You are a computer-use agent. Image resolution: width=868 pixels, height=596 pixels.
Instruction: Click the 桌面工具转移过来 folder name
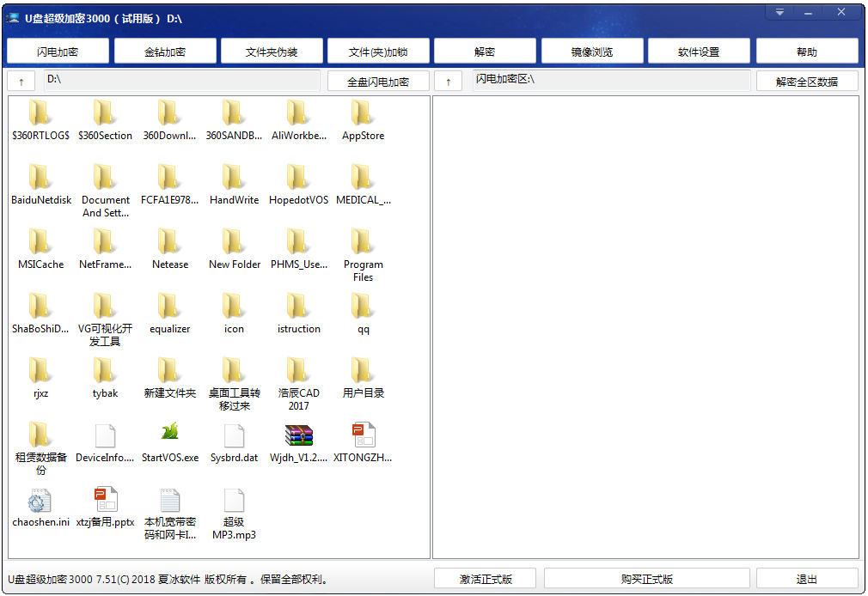234,399
